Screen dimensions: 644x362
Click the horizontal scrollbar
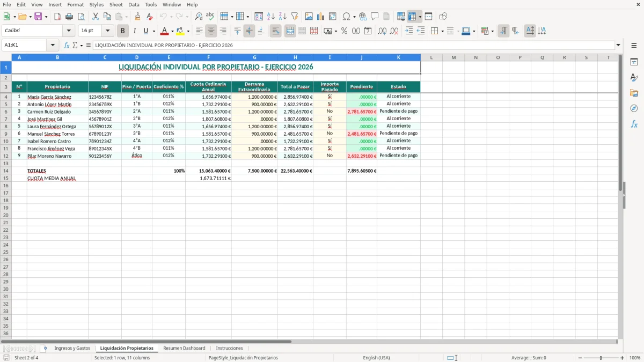146,341
